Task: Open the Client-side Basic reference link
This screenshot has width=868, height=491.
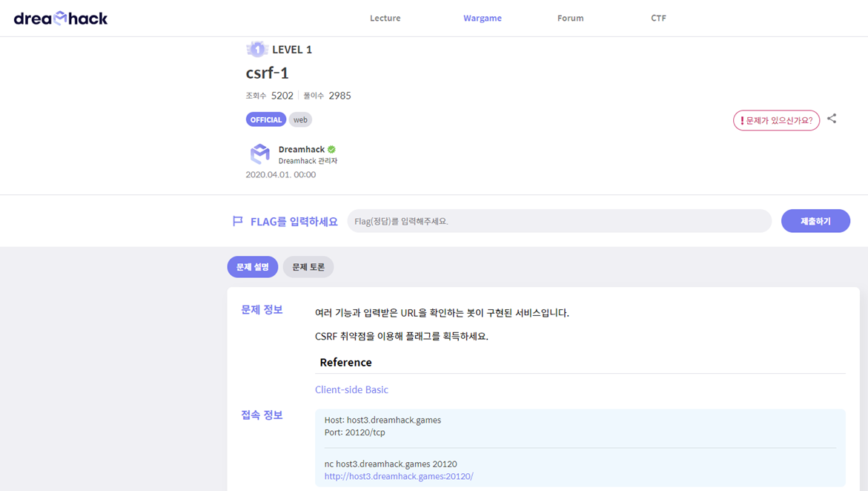Action: (x=351, y=389)
